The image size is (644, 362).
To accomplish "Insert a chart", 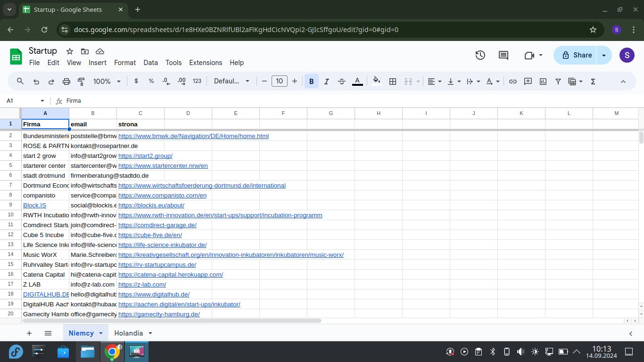I will [543, 81].
